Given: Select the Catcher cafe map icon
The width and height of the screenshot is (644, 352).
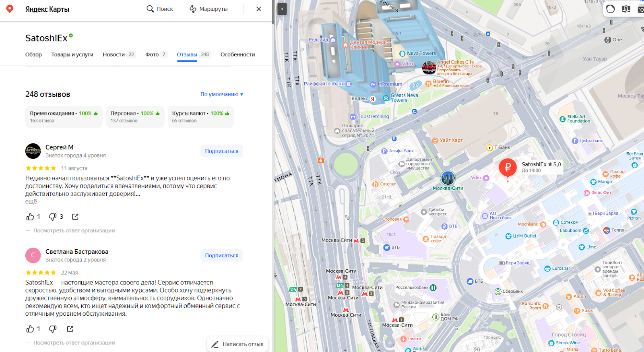Looking at the screenshot, I should click(376, 184).
